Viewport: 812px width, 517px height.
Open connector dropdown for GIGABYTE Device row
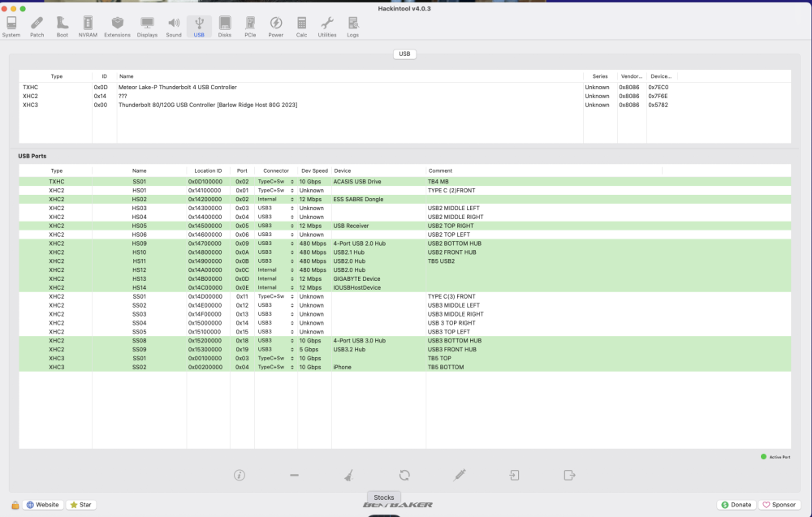[x=275, y=279]
